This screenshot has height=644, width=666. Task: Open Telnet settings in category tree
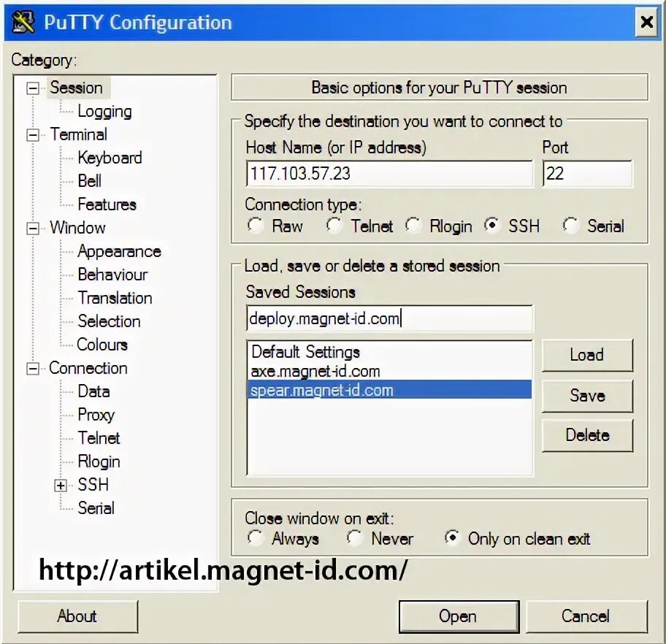tap(99, 438)
